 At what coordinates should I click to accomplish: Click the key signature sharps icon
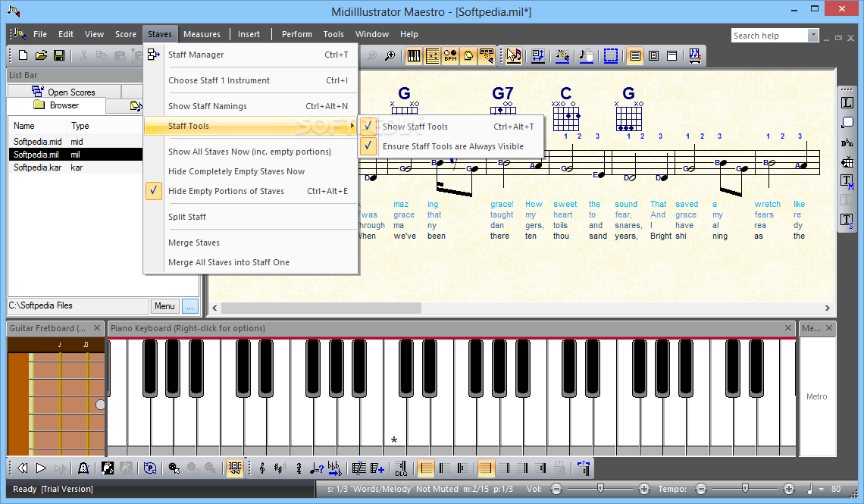point(280,468)
